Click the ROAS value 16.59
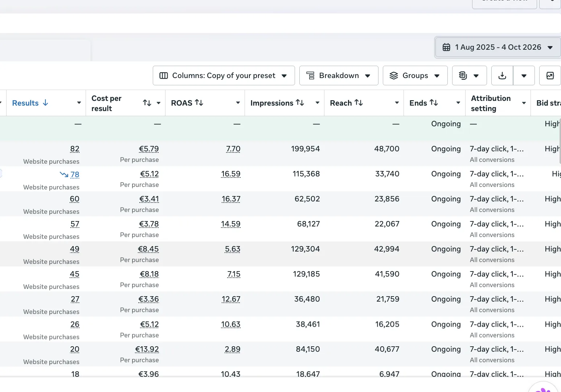The height and width of the screenshot is (392, 561). pos(231,174)
